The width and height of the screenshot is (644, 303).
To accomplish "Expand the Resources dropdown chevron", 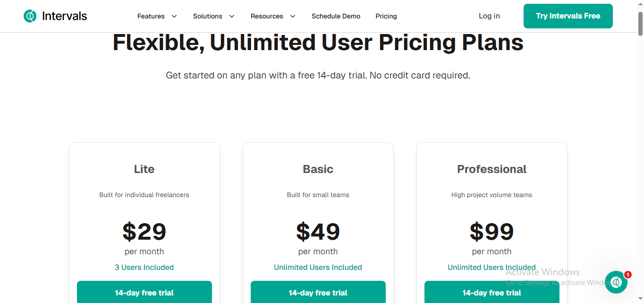I will (293, 16).
